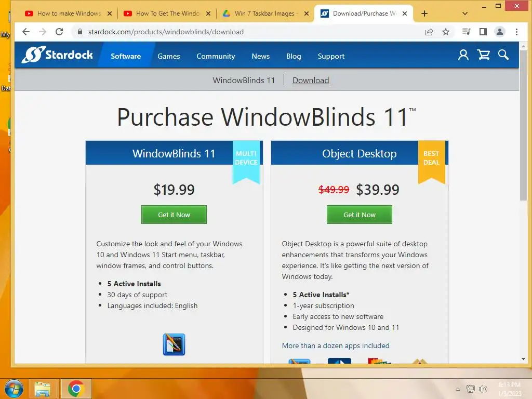Open the media control playlist icon

(466, 32)
